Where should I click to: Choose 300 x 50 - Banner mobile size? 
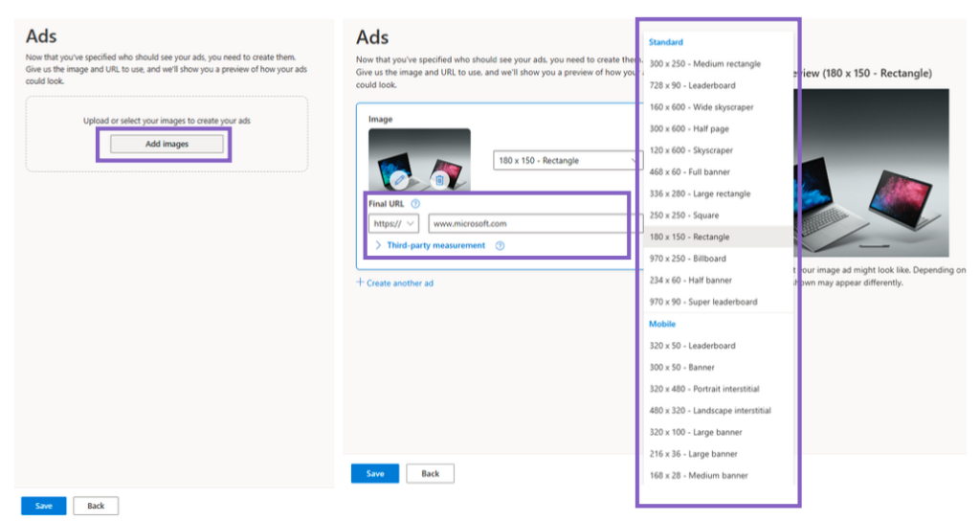pos(681,367)
